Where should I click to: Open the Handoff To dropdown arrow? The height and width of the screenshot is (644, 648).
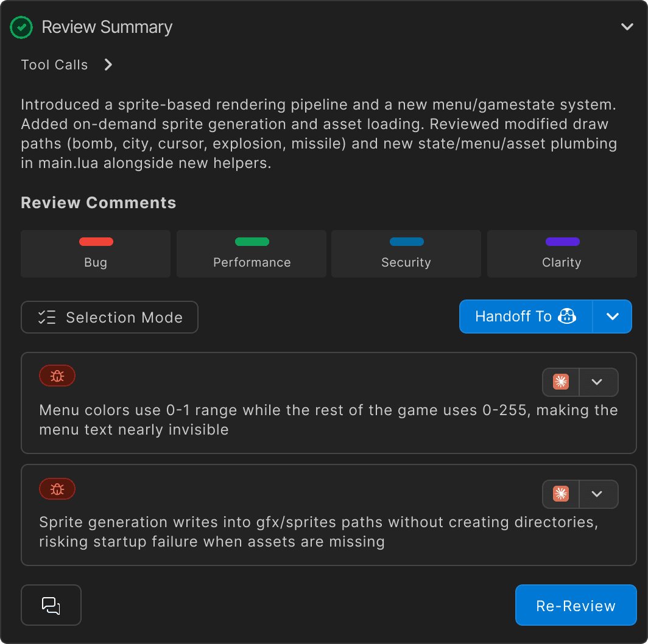click(613, 317)
